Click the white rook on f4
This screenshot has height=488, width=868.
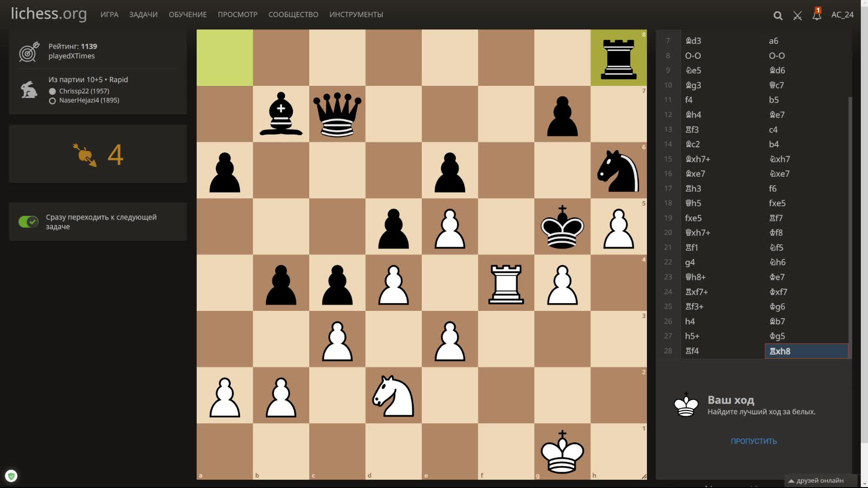coord(506,283)
